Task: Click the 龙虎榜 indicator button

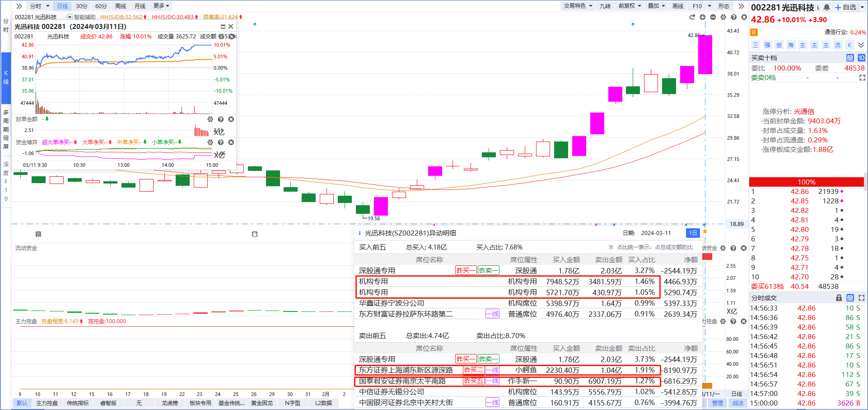Action: pos(170,403)
